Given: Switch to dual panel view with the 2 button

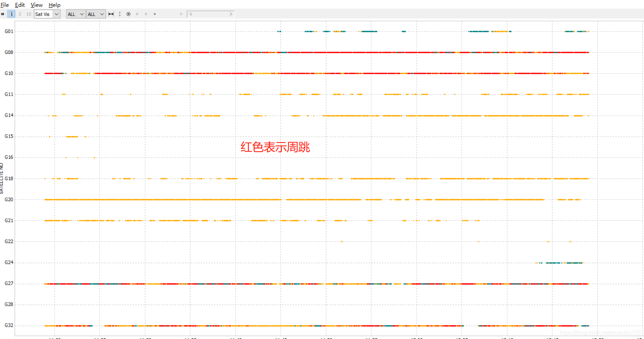Looking at the screenshot, I should [x=20, y=14].
